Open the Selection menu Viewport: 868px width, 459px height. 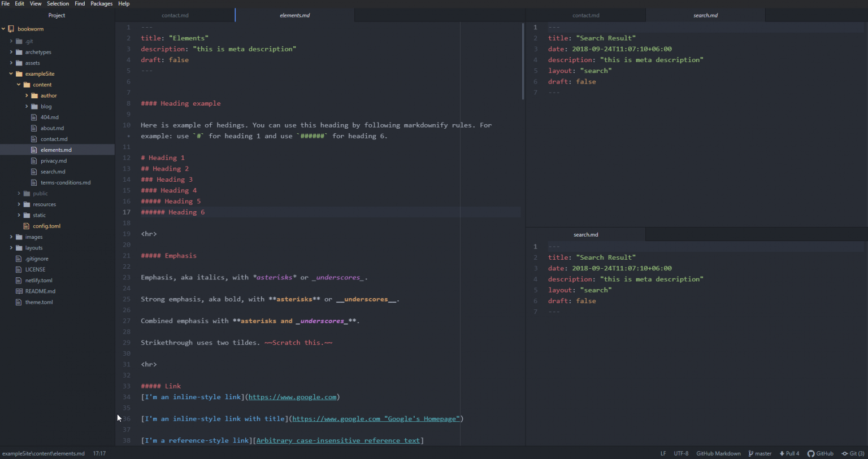coord(58,3)
